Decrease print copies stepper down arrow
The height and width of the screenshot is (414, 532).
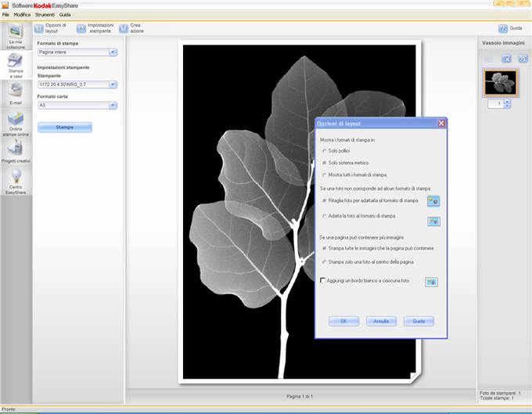click(x=507, y=106)
